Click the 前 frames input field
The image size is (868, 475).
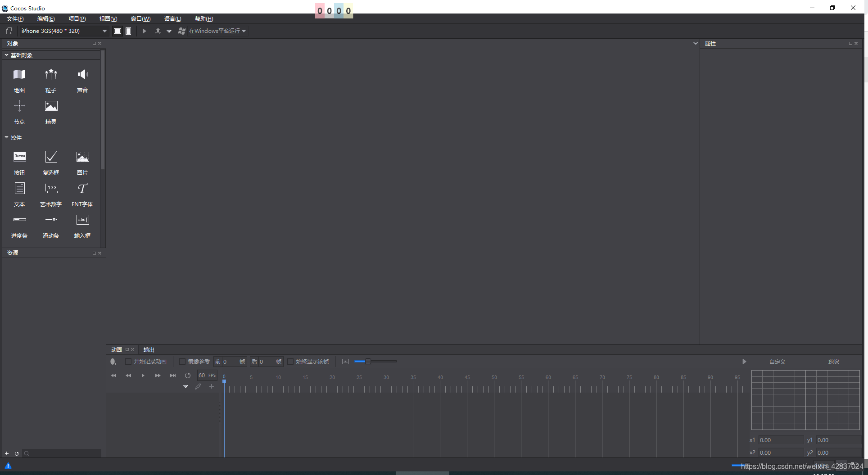[231, 362]
